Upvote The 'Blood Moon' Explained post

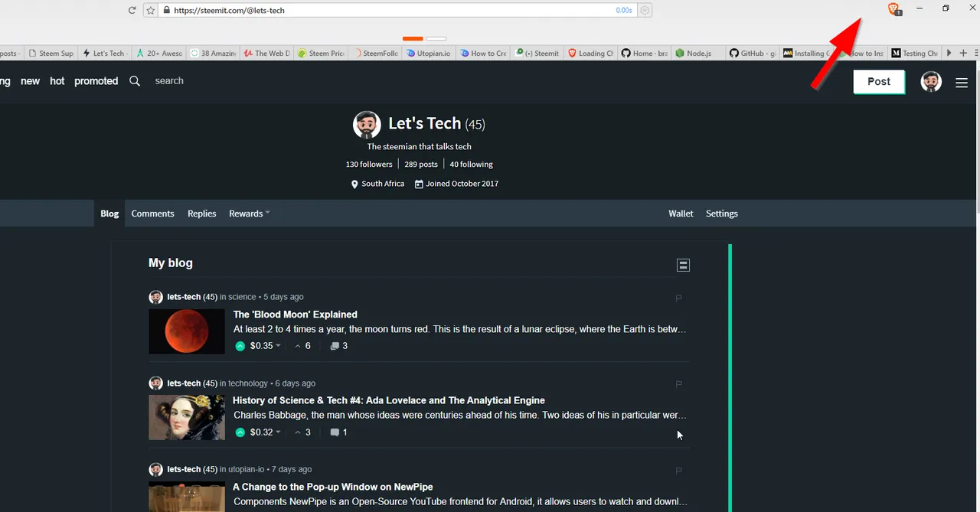[x=240, y=346]
